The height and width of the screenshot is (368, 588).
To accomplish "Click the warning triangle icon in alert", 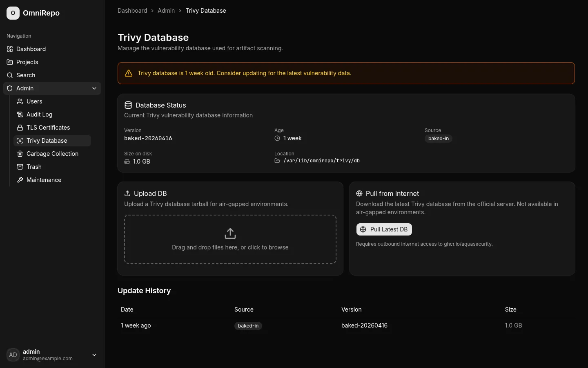I will [x=129, y=73].
